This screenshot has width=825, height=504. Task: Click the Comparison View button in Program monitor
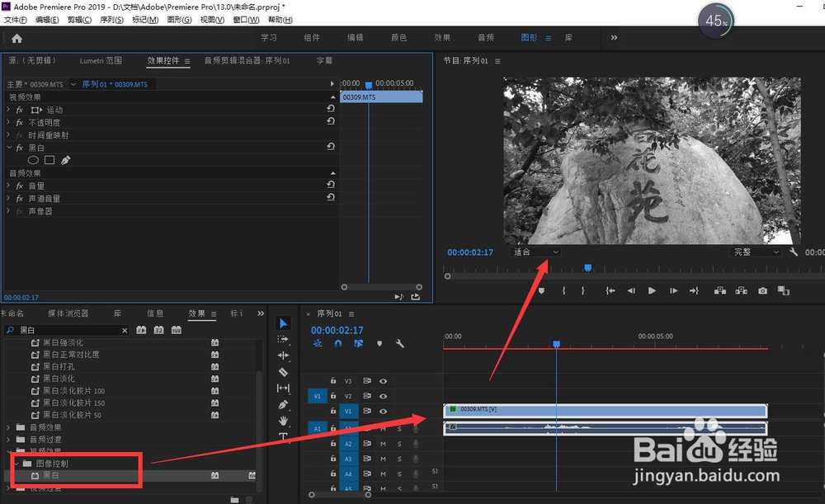point(784,290)
